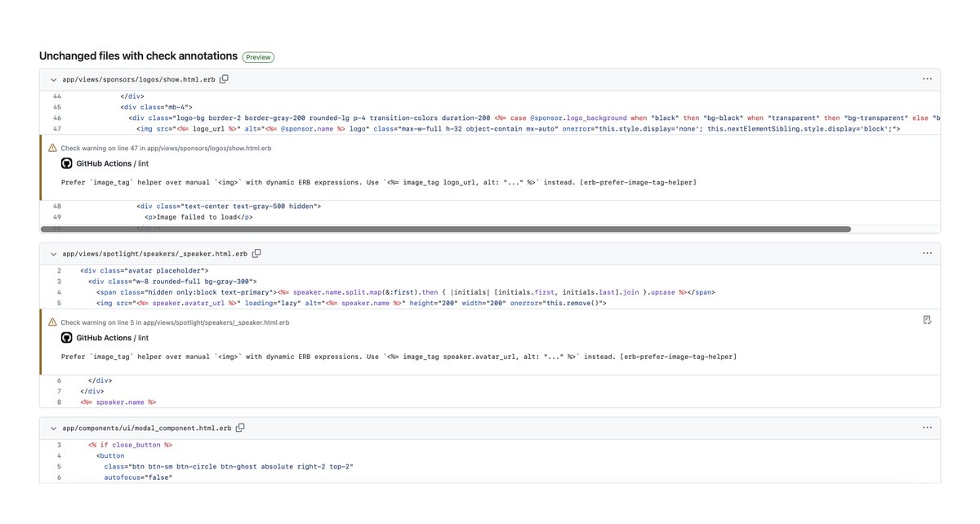Select line number 44 in show.html.erb
The image size is (980, 524).
tap(57, 96)
